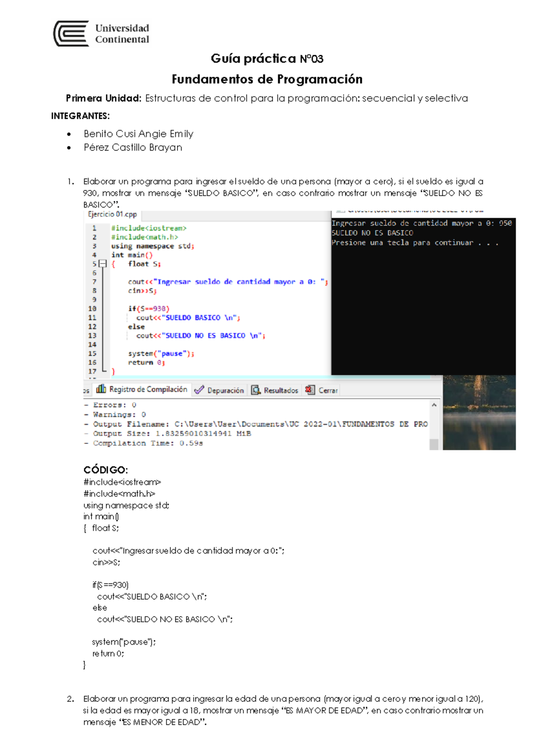Place cursor on the if(S==930) code line
This screenshot has height=756, width=534.
point(149,309)
